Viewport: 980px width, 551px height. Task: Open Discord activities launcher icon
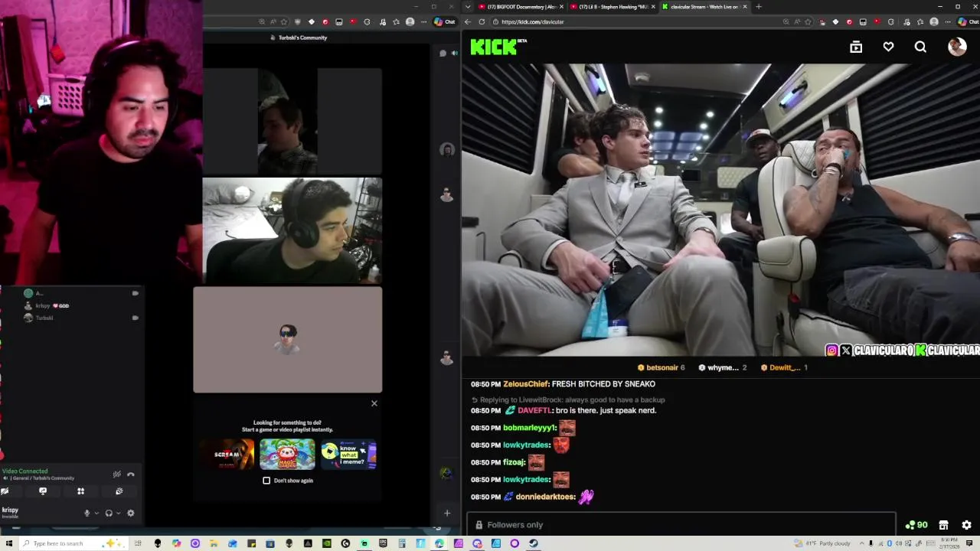(x=80, y=491)
